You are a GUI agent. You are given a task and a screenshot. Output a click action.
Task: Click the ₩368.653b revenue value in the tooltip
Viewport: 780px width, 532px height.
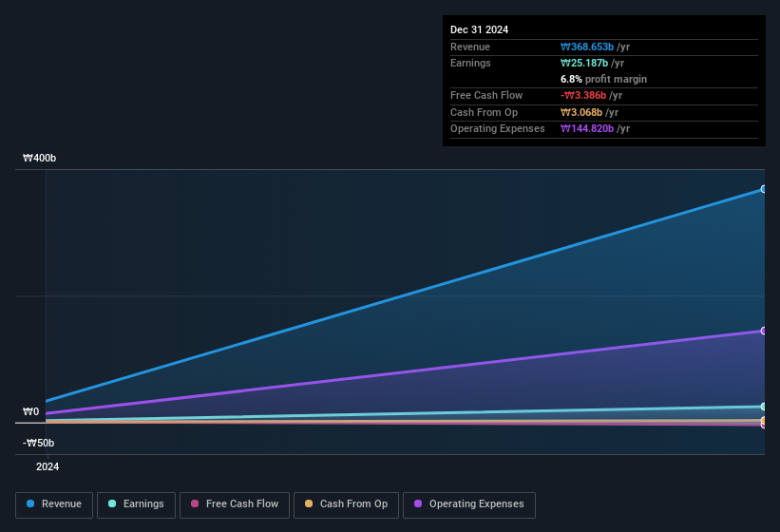(587, 47)
